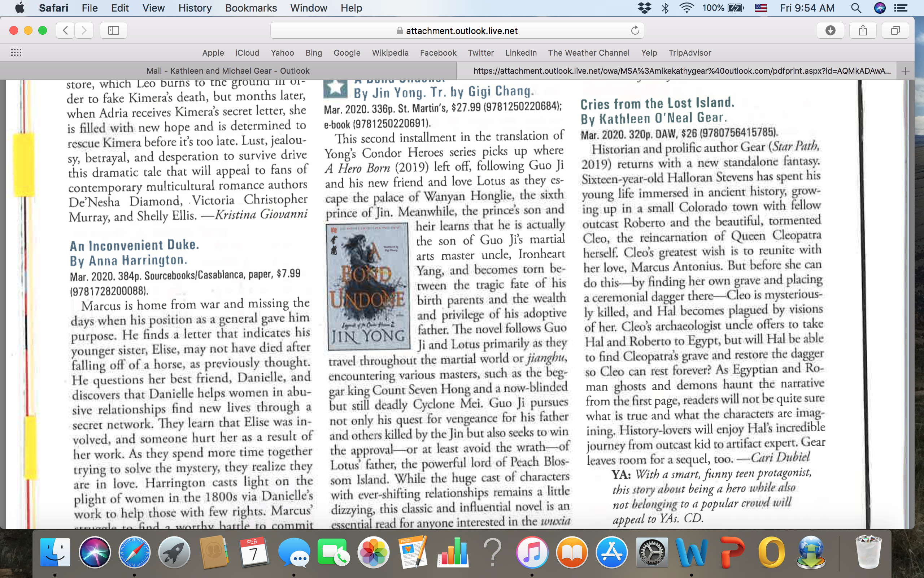This screenshot has height=578, width=924.
Task: Open the iCloud favorites link
Action: pos(247,53)
